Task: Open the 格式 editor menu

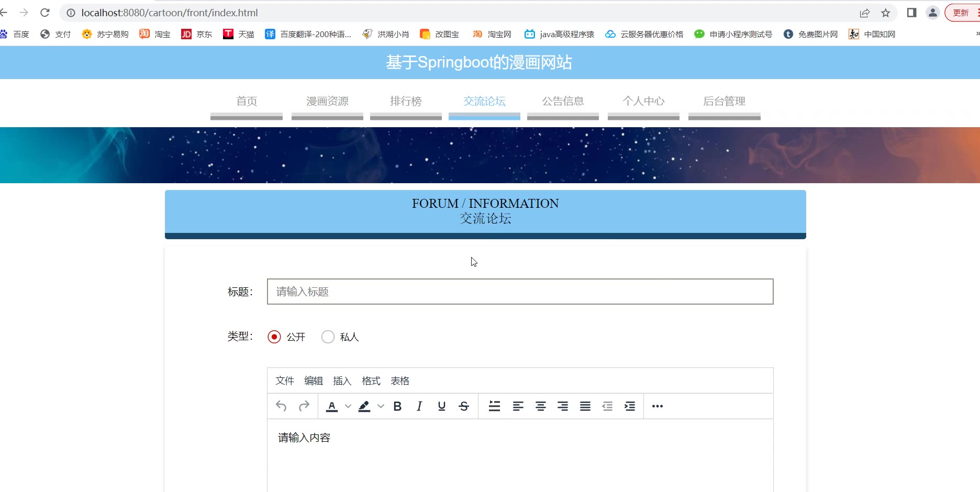Action: (x=371, y=381)
